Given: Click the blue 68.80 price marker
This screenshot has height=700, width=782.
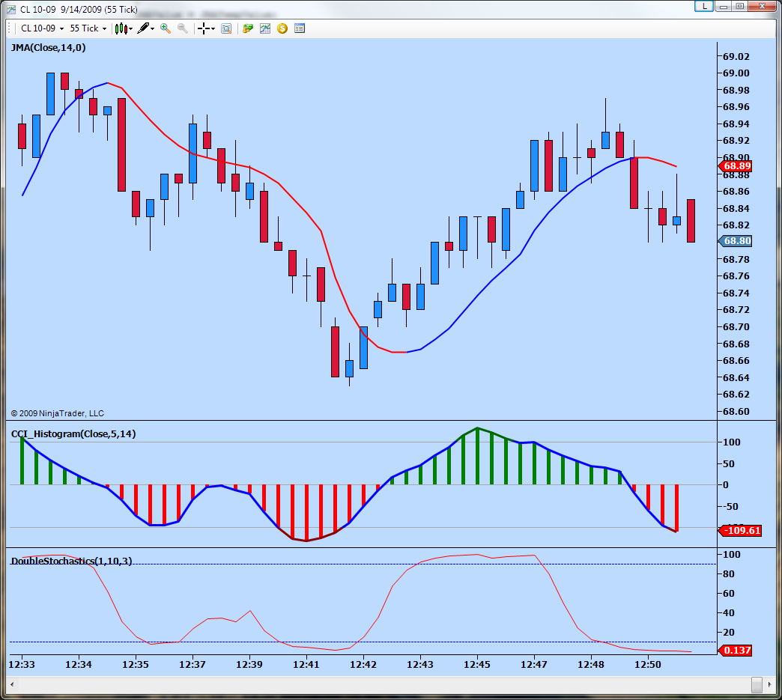Looking at the screenshot, I should [735, 241].
